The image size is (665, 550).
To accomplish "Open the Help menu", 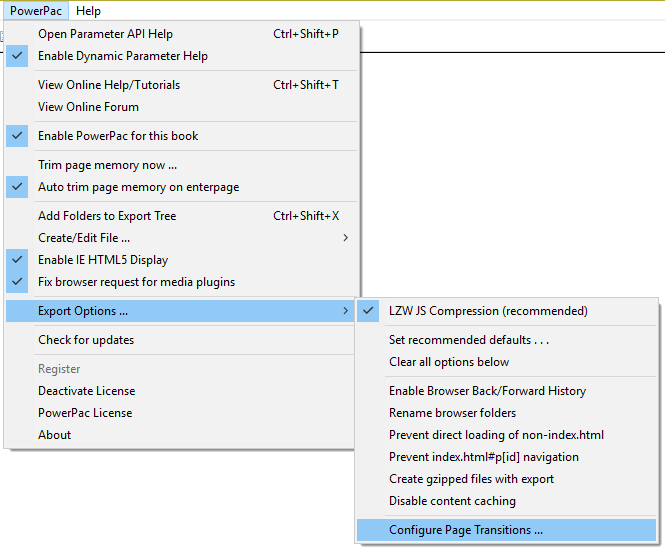I will 88,11.
